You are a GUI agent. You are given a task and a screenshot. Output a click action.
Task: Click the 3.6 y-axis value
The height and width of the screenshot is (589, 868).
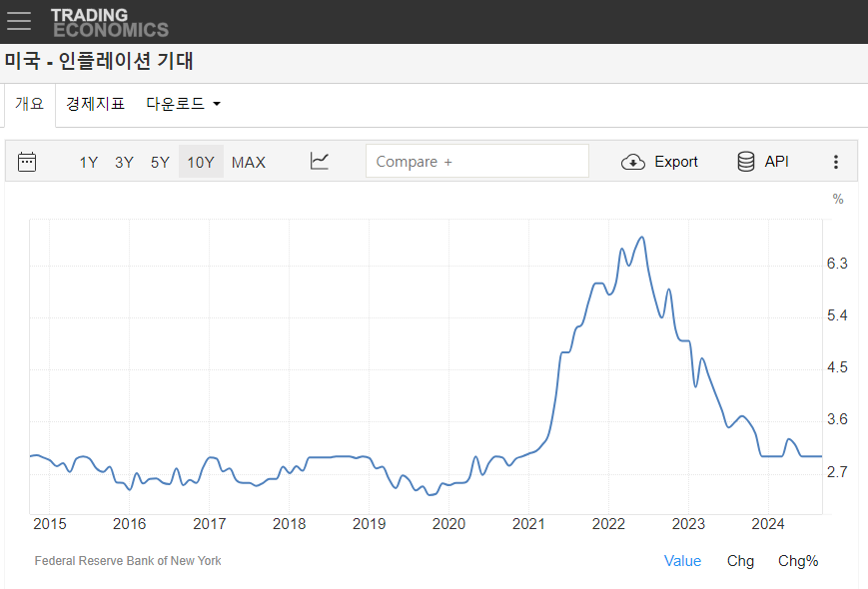pyautogui.click(x=837, y=419)
